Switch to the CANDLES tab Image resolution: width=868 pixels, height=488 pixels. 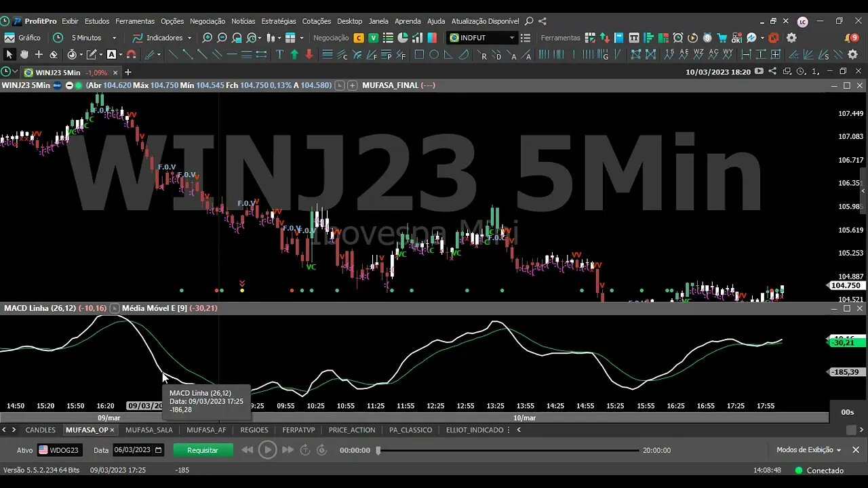pyautogui.click(x=41, y=430)
